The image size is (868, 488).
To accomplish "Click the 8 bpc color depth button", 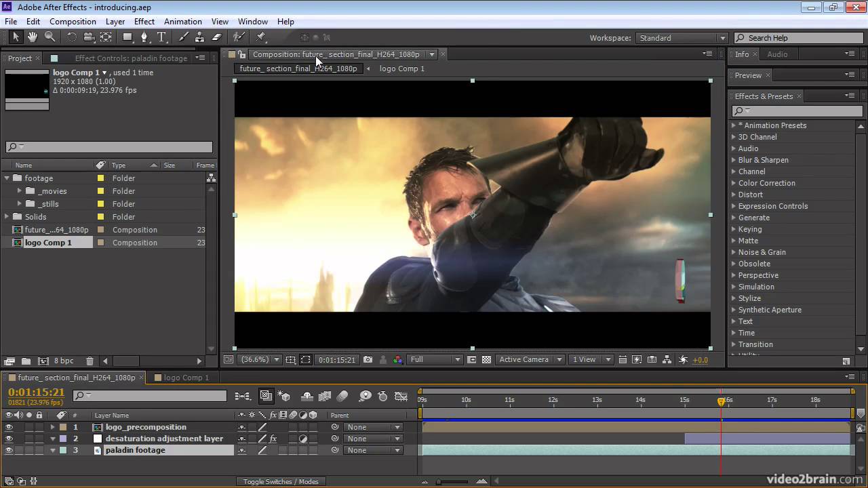I will [64, 361].
